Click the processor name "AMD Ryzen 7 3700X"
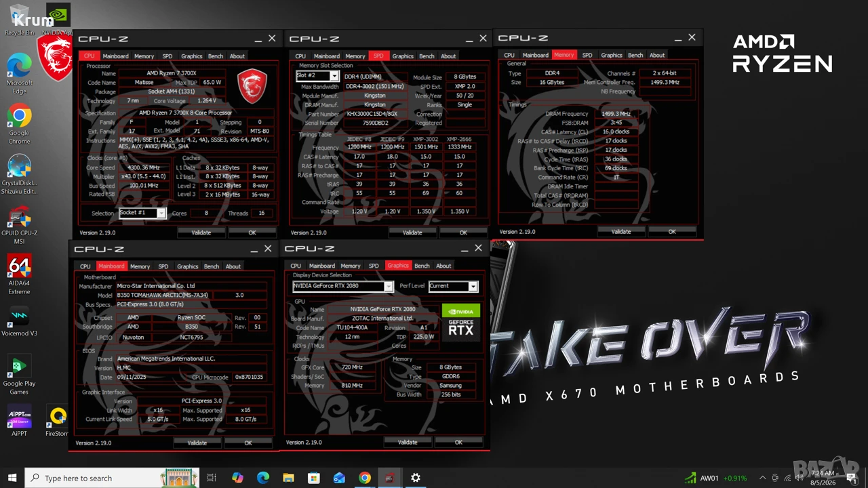The width and height of the screenshot is (868, 488). pos(171,73)
